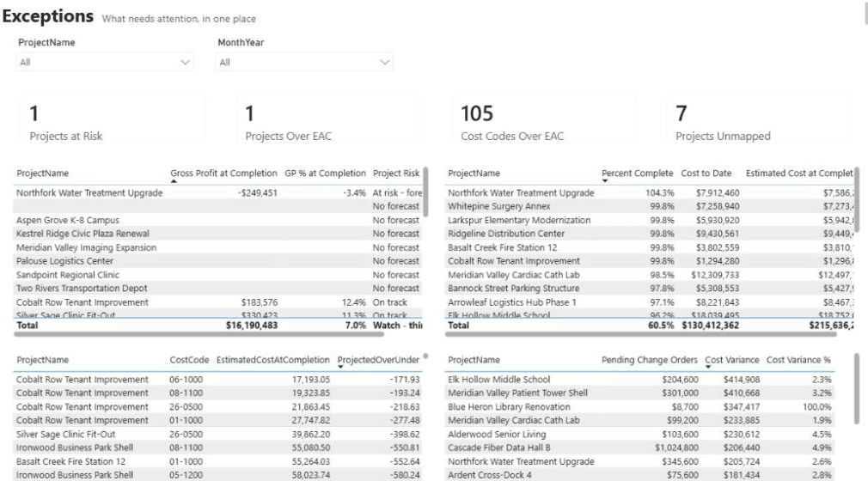
Task: Select Sandpoint Regional Clinic row
Action: [x=217, y=275]
